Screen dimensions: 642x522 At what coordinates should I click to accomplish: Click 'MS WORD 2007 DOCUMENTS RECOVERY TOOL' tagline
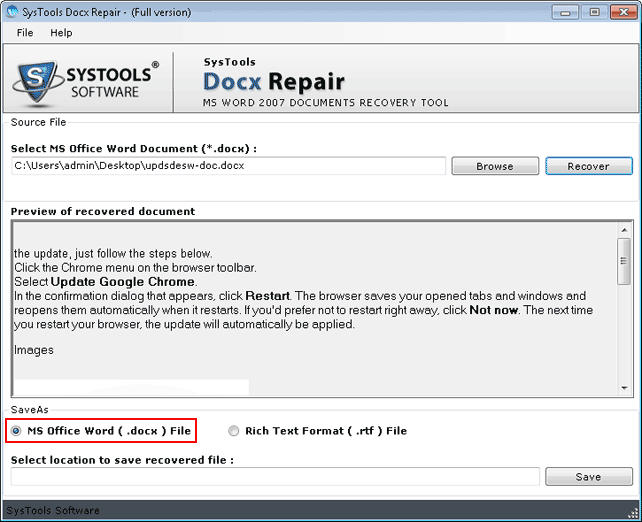(x=326, y=102)
